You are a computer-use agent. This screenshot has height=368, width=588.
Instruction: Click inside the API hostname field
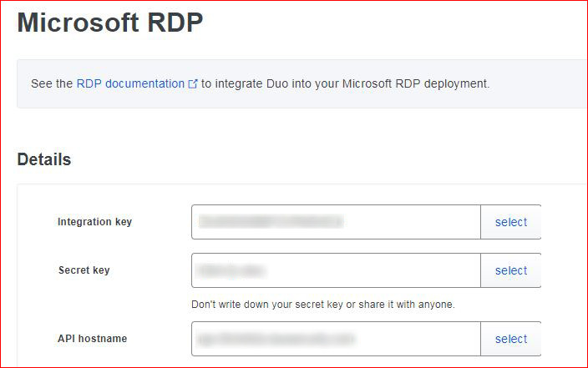(x=336, y=339)
